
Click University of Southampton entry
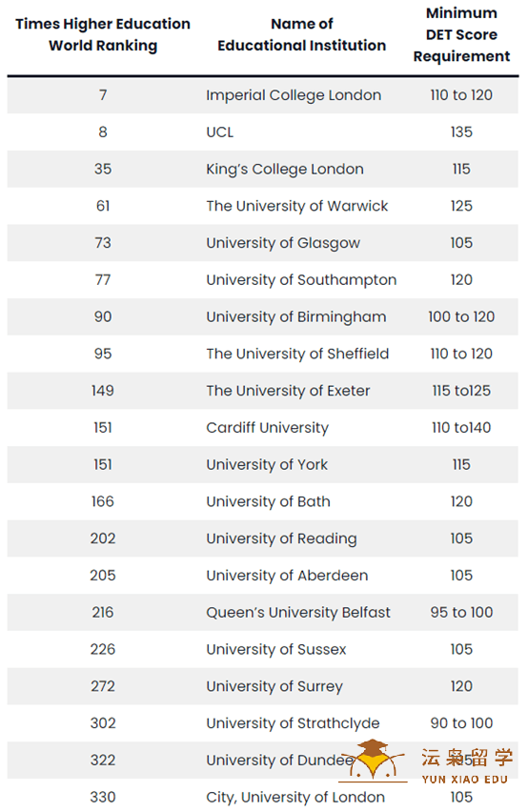click(301, 280)
